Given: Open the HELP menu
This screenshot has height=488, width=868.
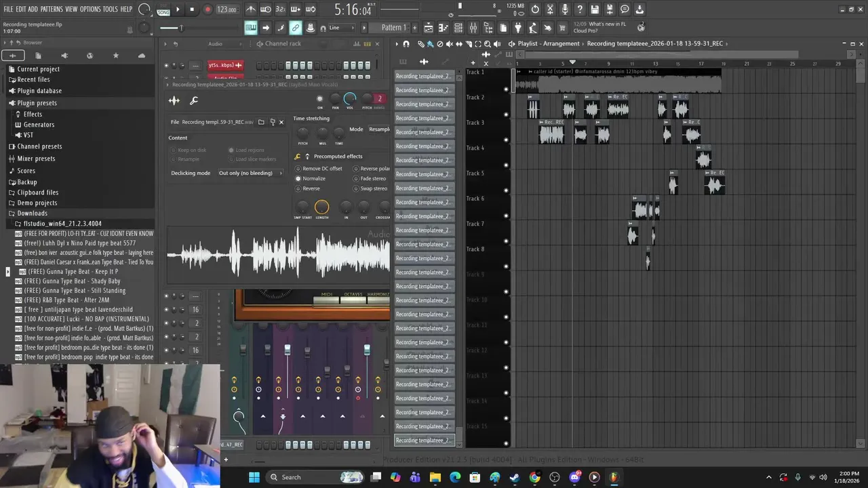Looking at the screenshot, I should [126, 9].
